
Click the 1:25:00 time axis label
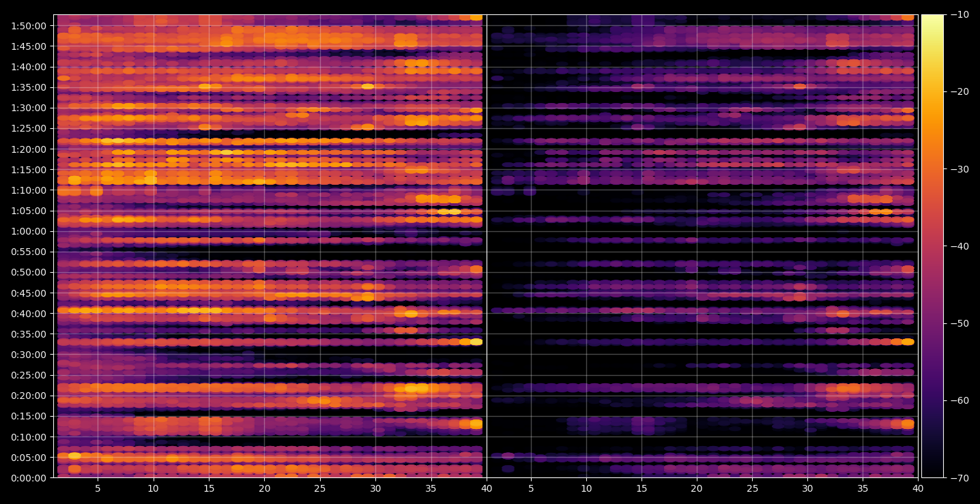[x=29, y=128]
